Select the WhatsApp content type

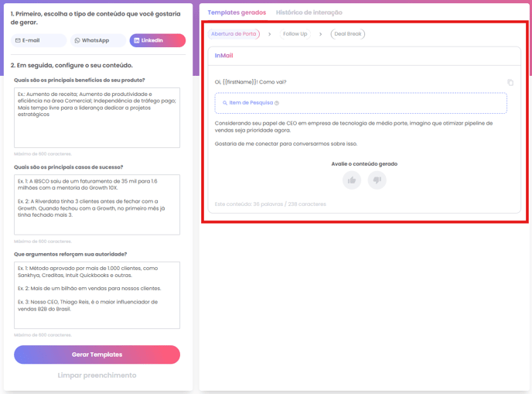click(x=98, y=40)
